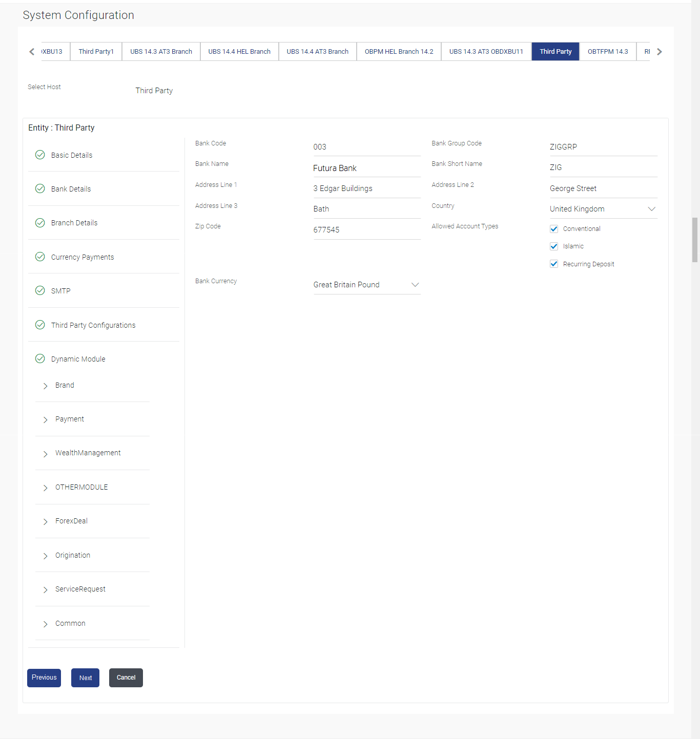Click the SMTP checkmark icon

click(x=40, y=290)
